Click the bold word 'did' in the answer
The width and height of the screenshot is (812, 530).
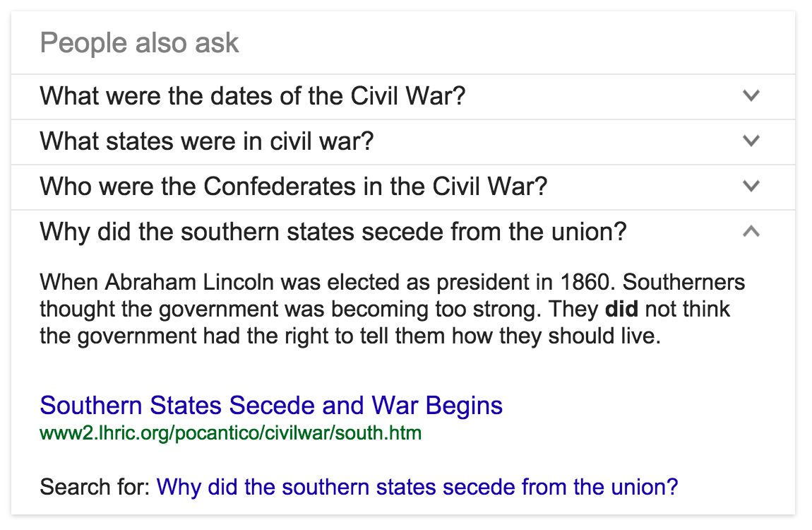(622, 309)
